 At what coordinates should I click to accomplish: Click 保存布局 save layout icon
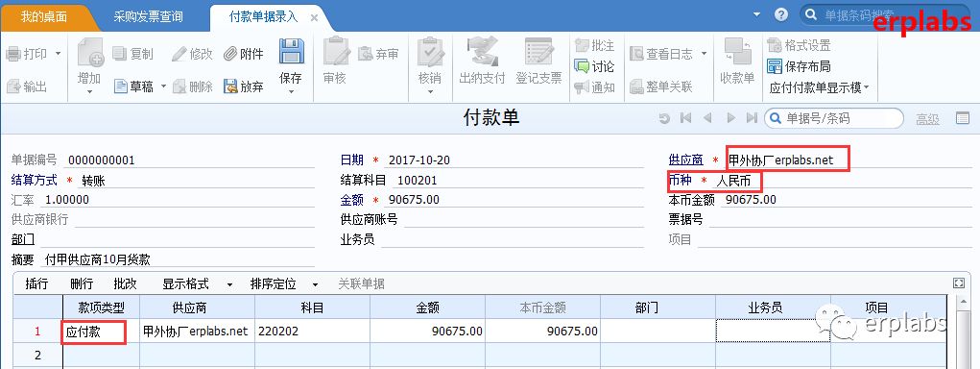pos(775,66)
